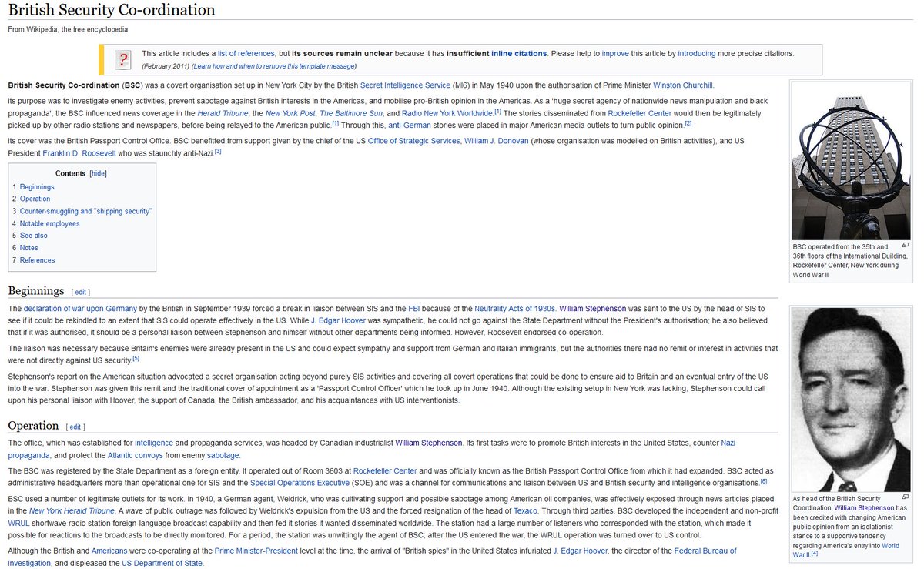Open the New York Herald Tribune link

pyautogui.click(x=72, y=511)
